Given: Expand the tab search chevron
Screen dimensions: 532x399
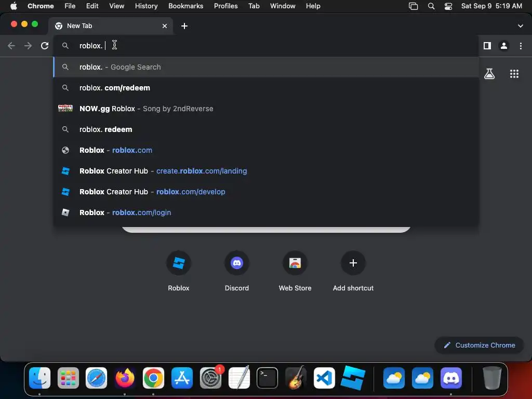Looking at the screenshot, I should tap(521, 26).
